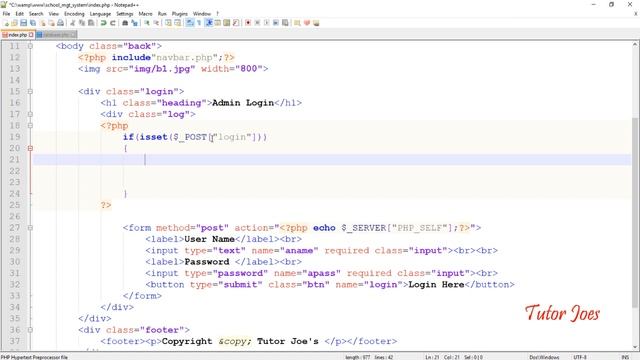Open the Settings menu

point(124,14)
